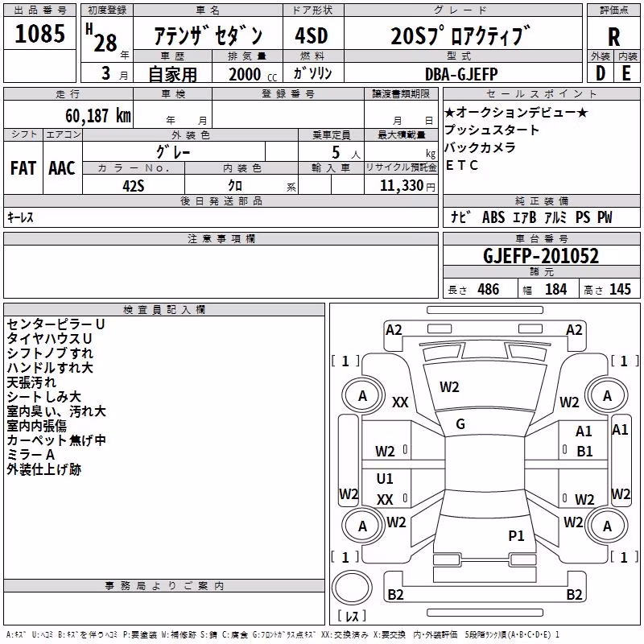This screenshot has width=644, height=644.
Task: Select inspector note ハンドルすれ大
Action: click(x=50, y=368)
